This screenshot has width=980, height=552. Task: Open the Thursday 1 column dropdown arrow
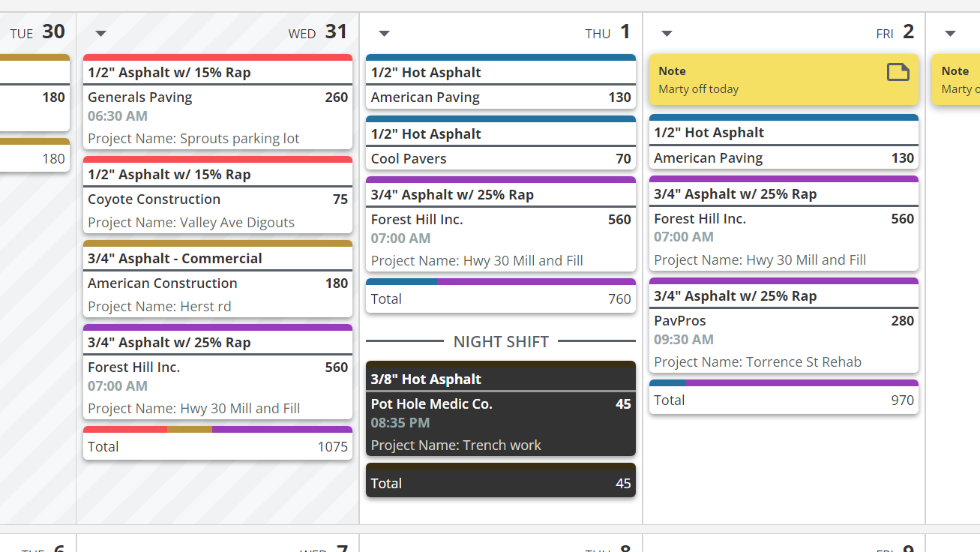pos(384,33)
